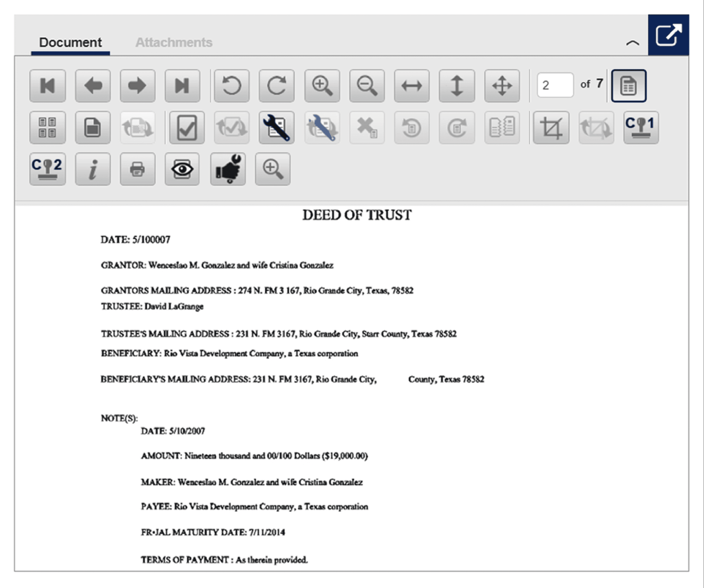Image resolution: width=704 pixels, height=588 pixels.
Task: Click the disabled redo page icon
Action: point(457,127)
